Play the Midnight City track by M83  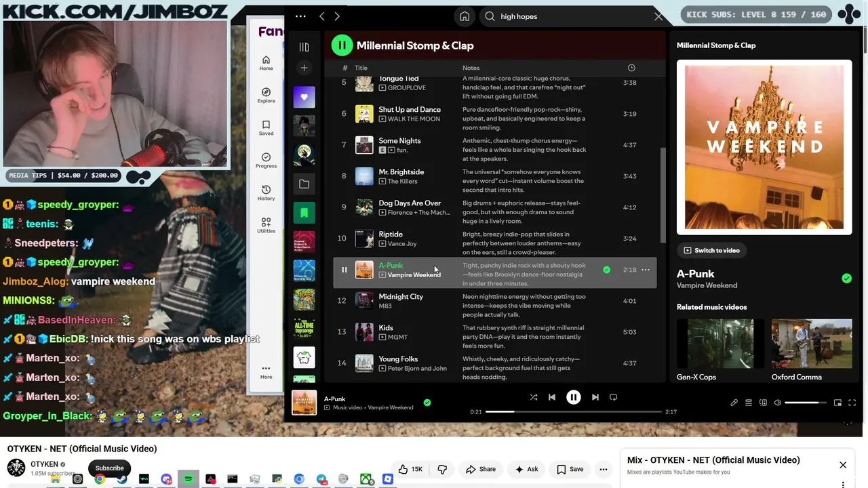pyautogui.click(x=401, y=296)
